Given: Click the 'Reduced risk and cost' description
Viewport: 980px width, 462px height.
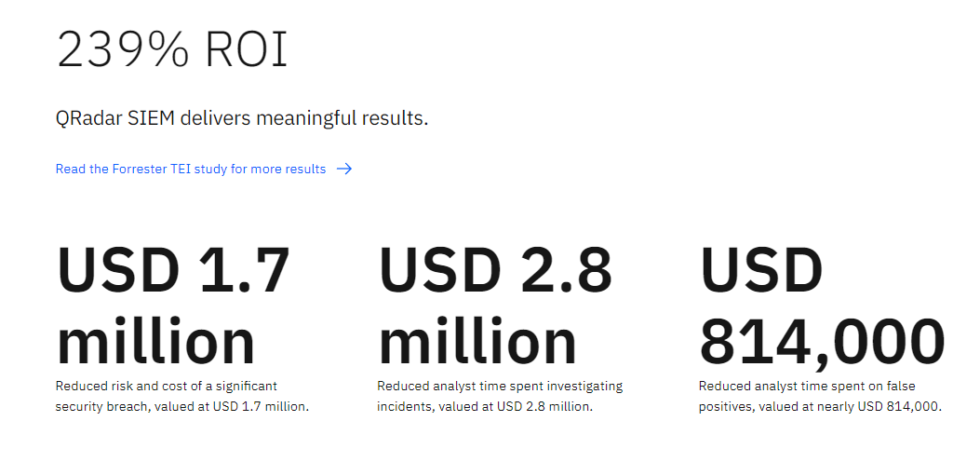Looking at the screenshot, I should coord(167,386).
